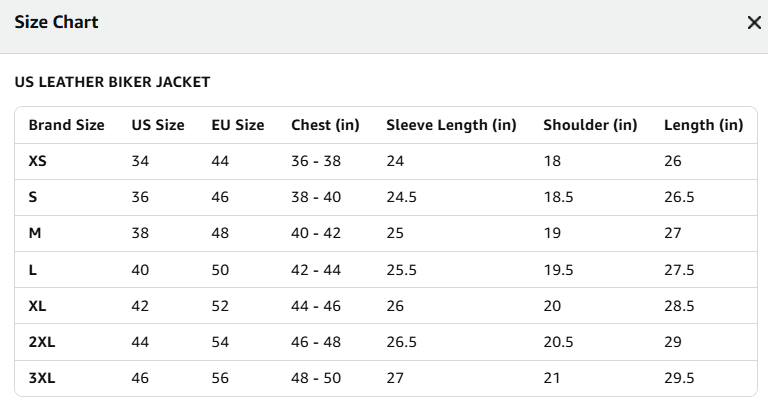768x405 pixels.
Task: Click the Size Chart title
Action: point(56,22)
